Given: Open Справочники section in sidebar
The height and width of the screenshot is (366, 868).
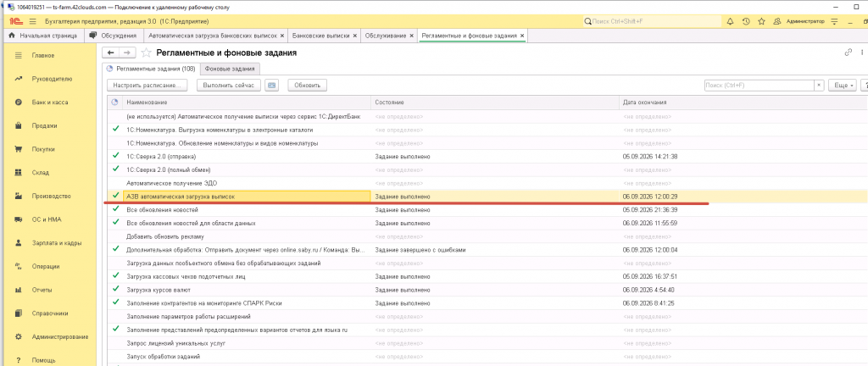Looking at the screenshot, I should (x=48, y=313).
